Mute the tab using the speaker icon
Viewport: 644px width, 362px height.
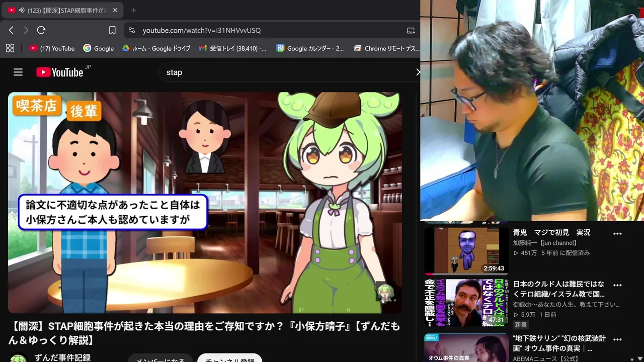[21, 10]
